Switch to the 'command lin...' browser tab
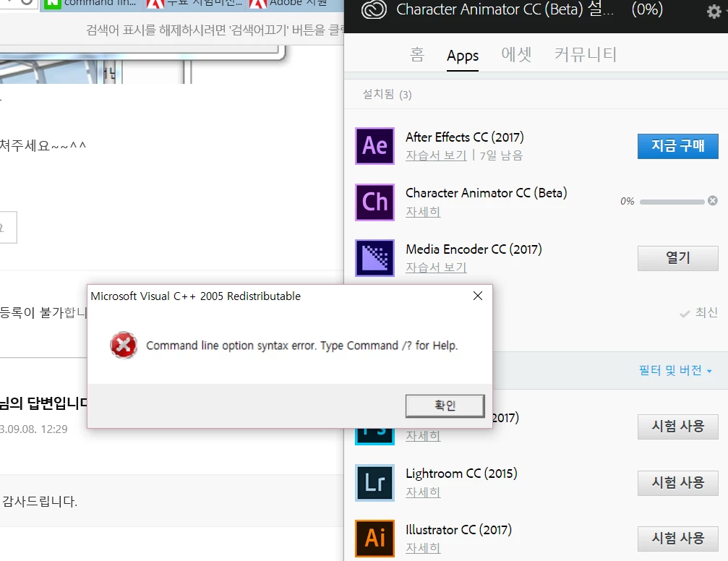The width and height of the screenshot is (728, 561). pos(90,4)
